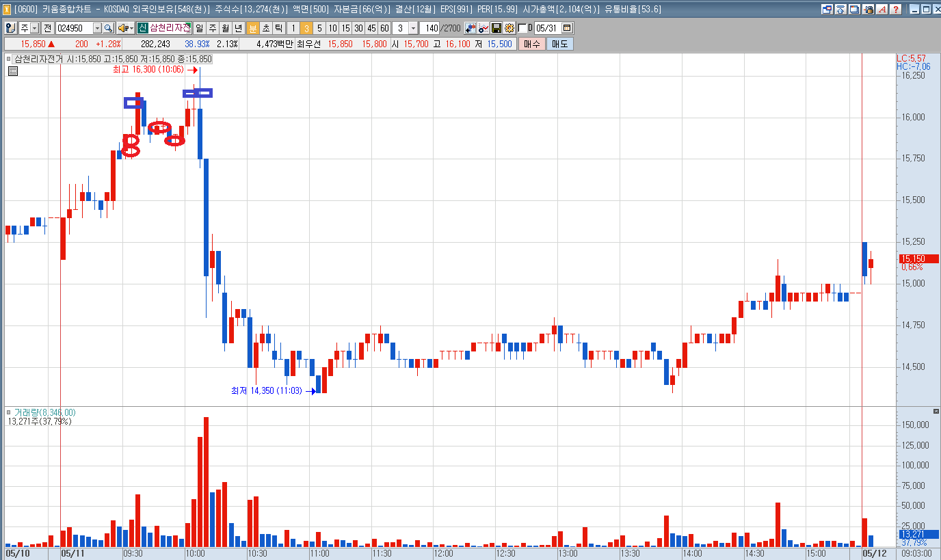This screenshot has height=560, width=941.
Task: Set the interval to 1 minute
Action: pos(293,28)
